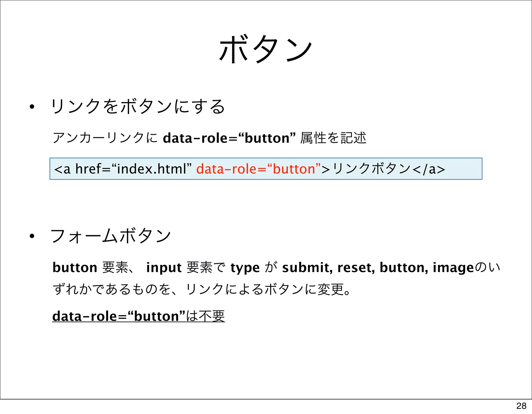Click the blue code box with anchor tag
The image size is (532, 414).
(266, 169)
